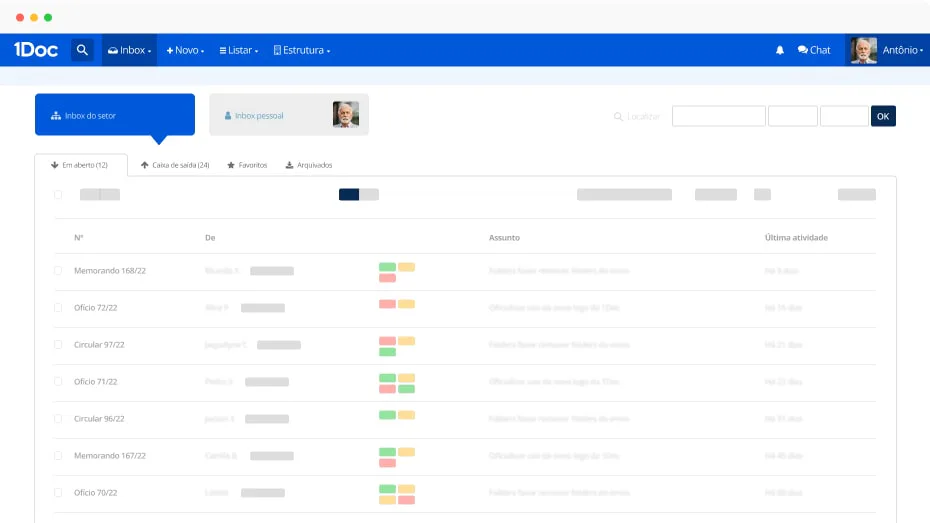Open the search magnifier in navbar
Viewport: 930px width, 523px height.
click(x=82, y=50)
